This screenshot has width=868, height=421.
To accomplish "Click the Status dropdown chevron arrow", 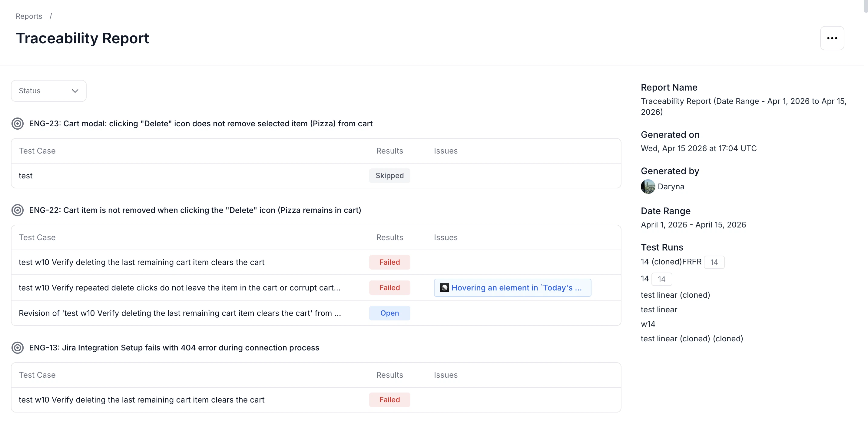I will (75, 91).
